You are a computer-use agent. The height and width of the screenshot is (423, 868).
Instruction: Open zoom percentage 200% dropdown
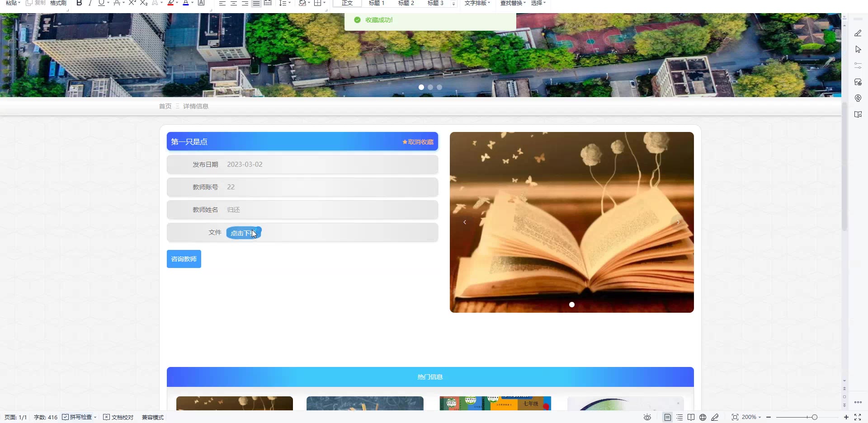click(x=751, y=417)
